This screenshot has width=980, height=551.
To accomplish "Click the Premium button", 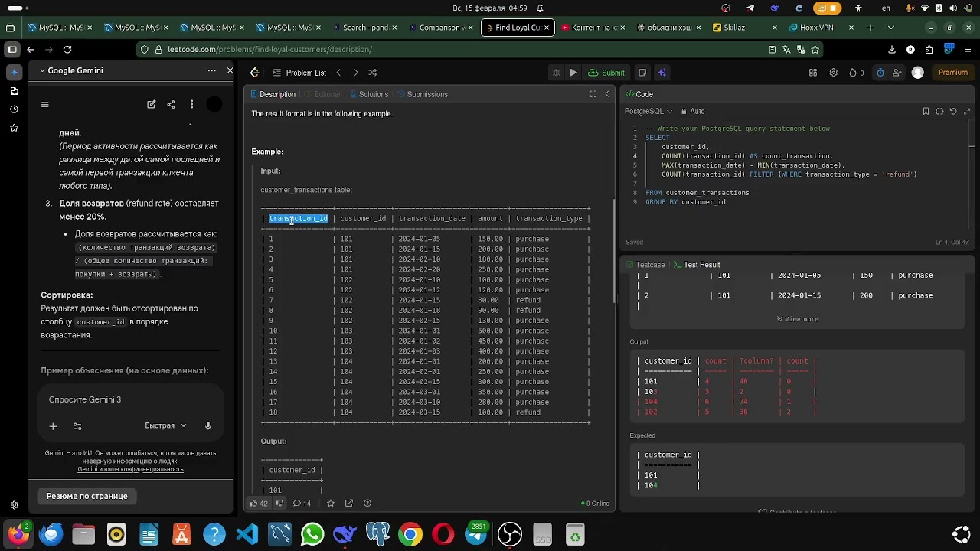I will tap(953, 73).
